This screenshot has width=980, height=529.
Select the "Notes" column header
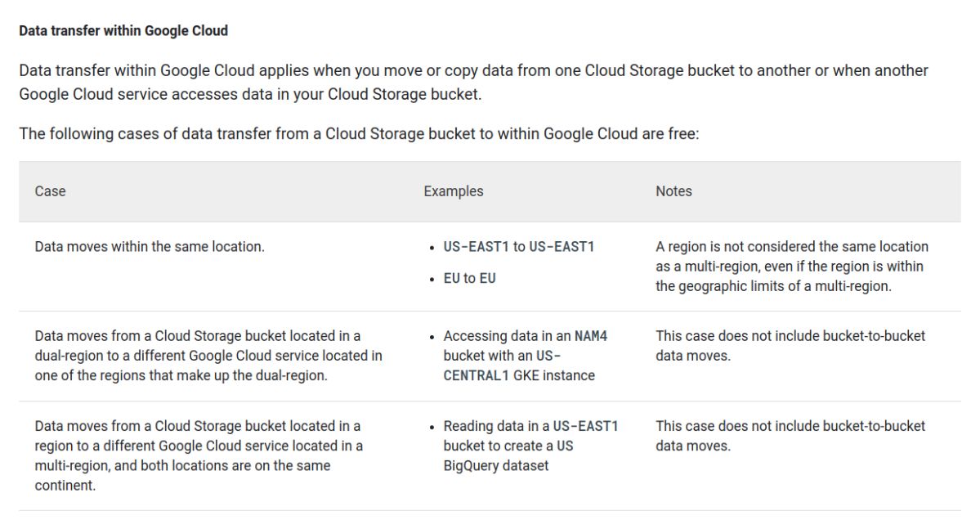(x=673, y=191)
